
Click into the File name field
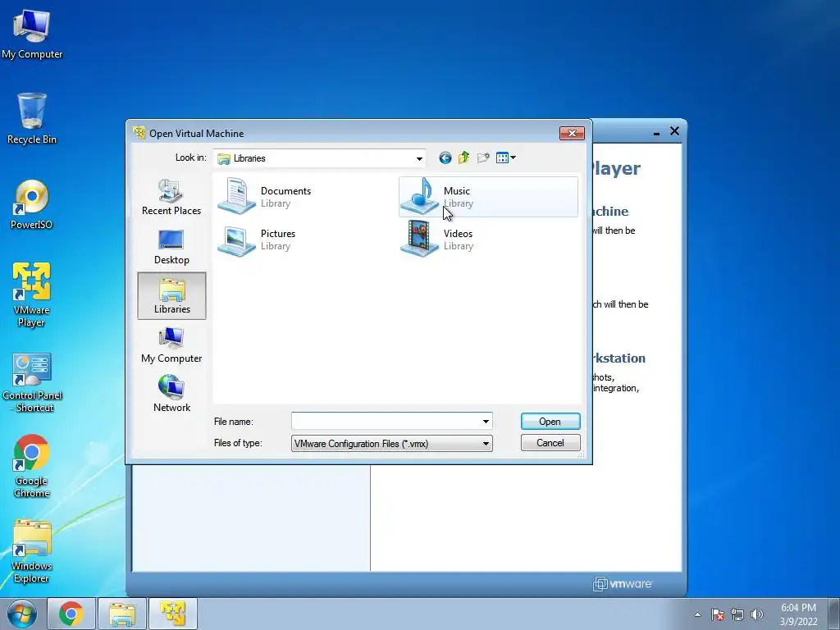coord(386,421)
